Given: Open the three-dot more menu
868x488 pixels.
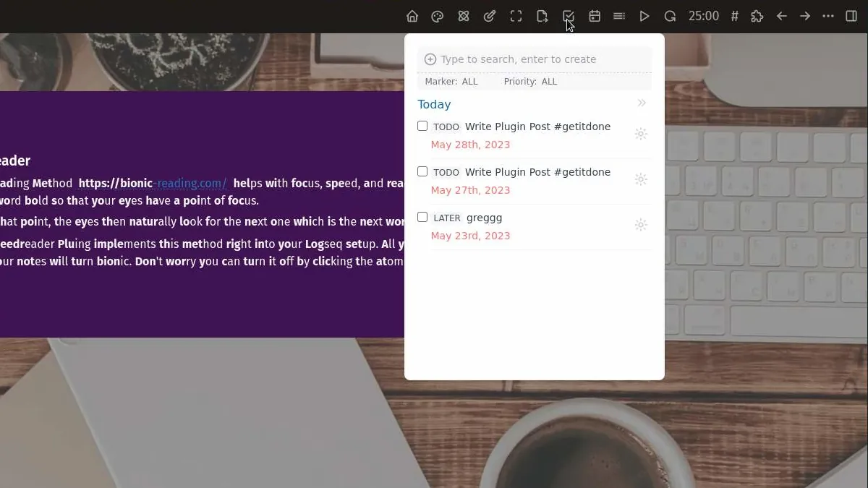Looking at the screenshot, I should pyautogui.click(x=828, y=16).
